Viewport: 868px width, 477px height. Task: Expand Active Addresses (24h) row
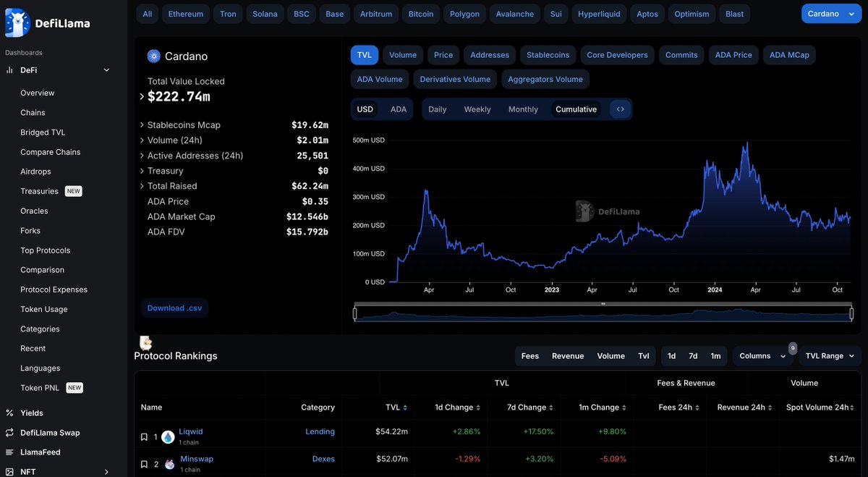pos(142,156)
